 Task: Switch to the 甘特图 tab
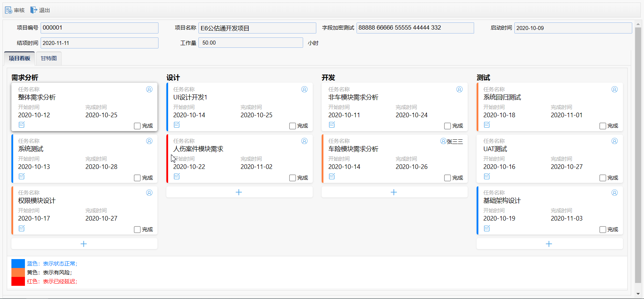49,58
